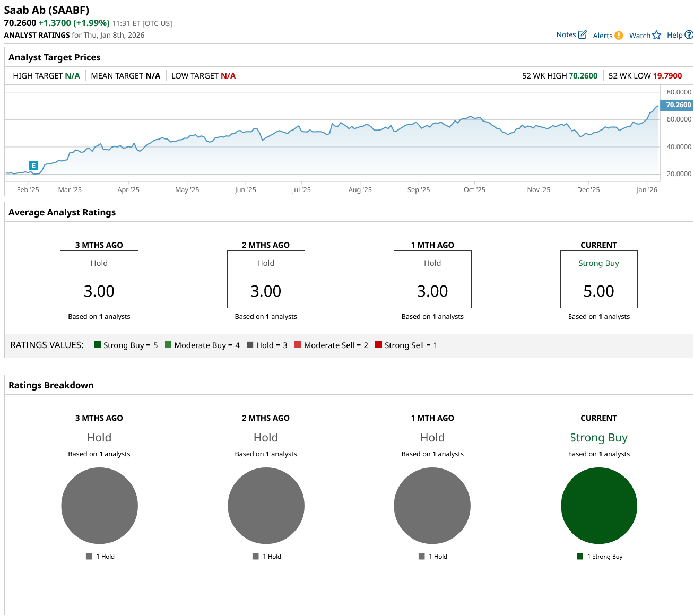
Task: Click the 70.2600 price label on chart axis
Action: coord(678,105)
